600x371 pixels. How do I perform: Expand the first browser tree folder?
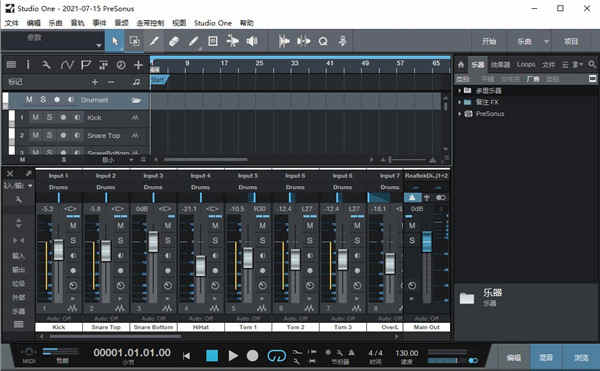460,91
